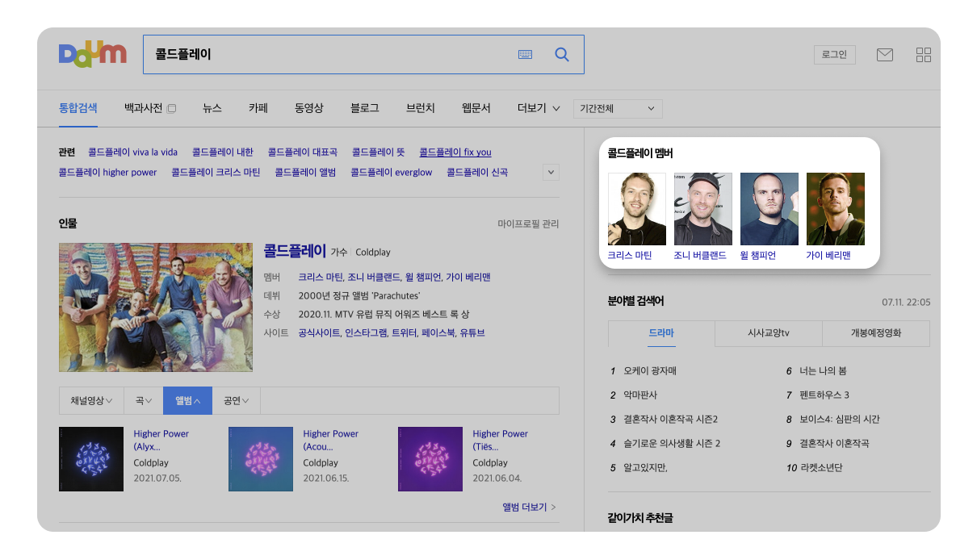Open 윌 챔피언 member photo

coord(769,209)
